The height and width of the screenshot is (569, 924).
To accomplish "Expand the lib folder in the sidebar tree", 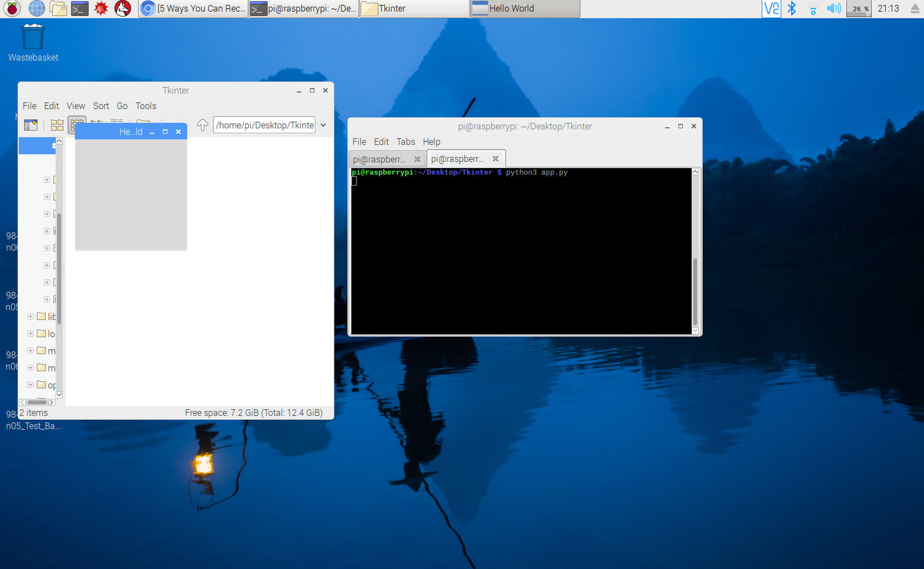I will (31, 317).
